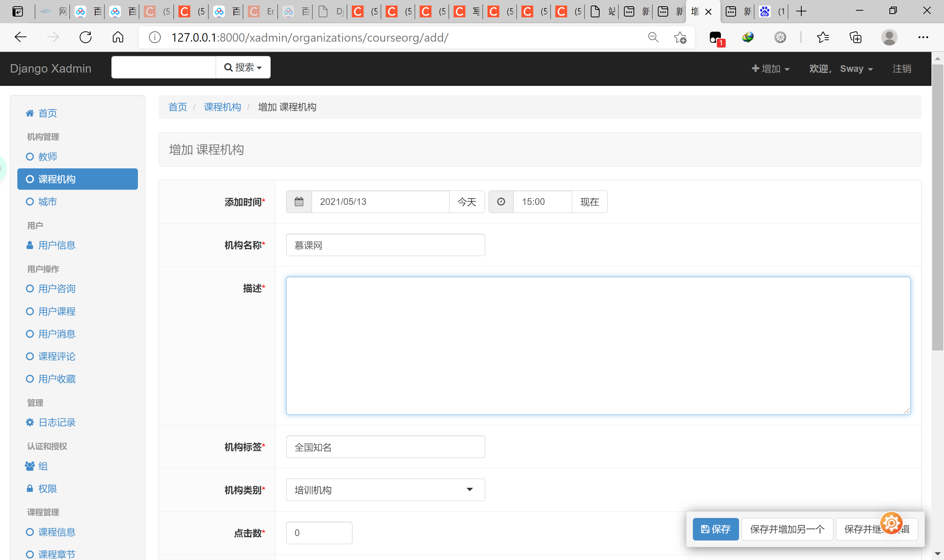The width and height of the screenshot is (944, 560).
Task: Click 注销 to log out
Action: [902, 69]
